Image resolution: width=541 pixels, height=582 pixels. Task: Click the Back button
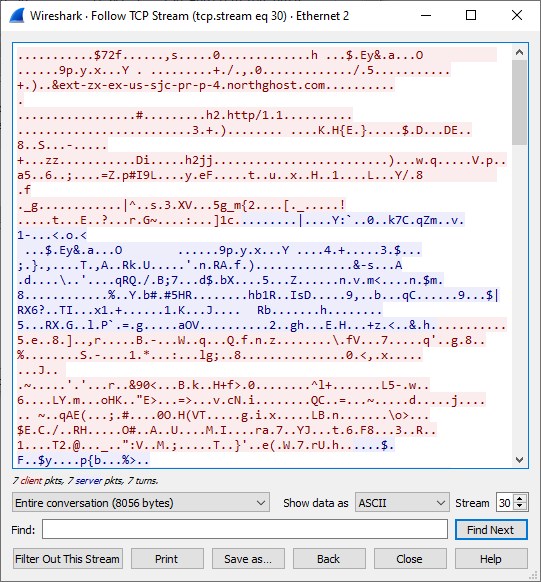click(x=329, y=559)
